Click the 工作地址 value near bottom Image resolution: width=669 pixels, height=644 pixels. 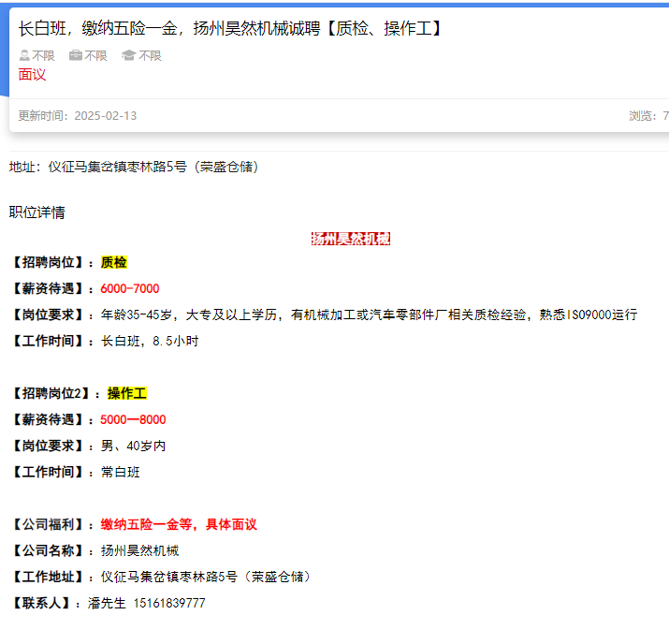pyautogui.click(x=207, y=577)
